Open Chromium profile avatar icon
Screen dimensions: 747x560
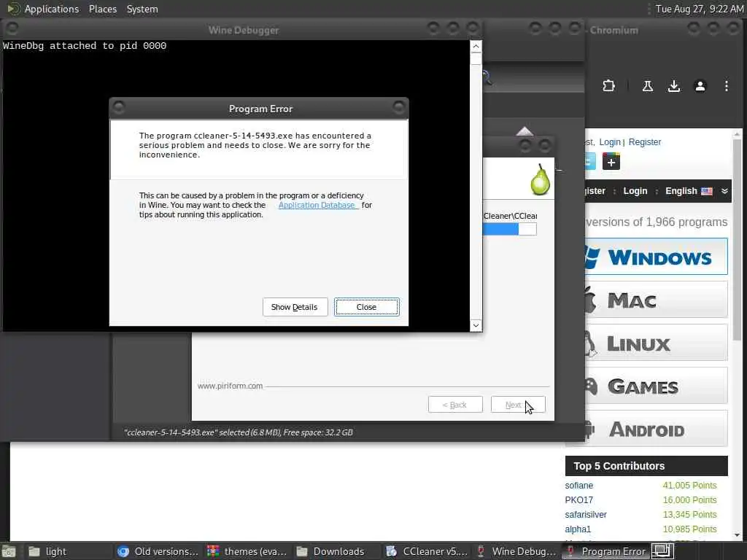(x=700, y=86)
